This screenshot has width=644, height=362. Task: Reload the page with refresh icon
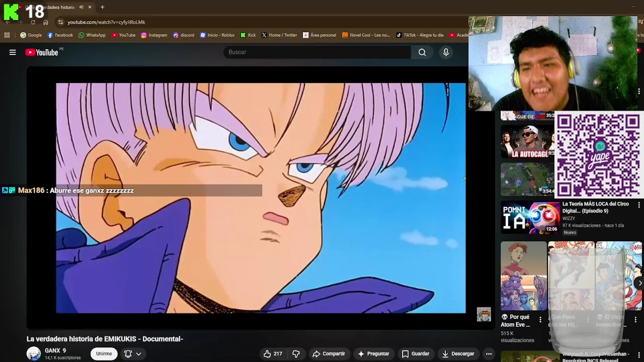(33, 22)
